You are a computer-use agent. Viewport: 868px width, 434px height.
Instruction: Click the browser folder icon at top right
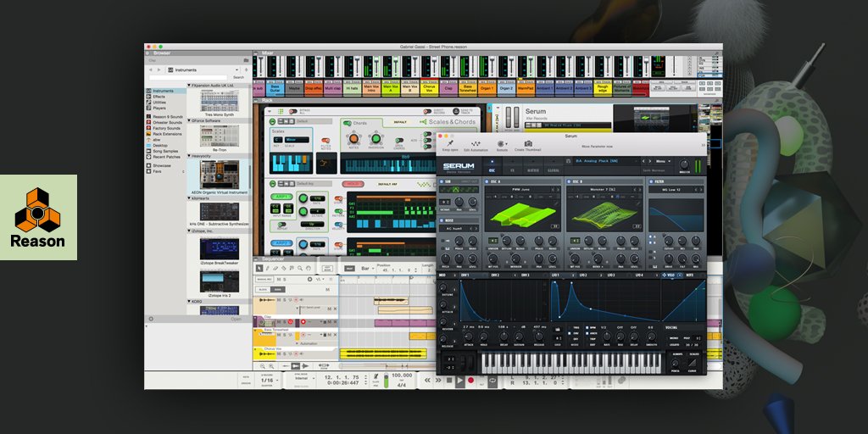[x=247, y=60]
